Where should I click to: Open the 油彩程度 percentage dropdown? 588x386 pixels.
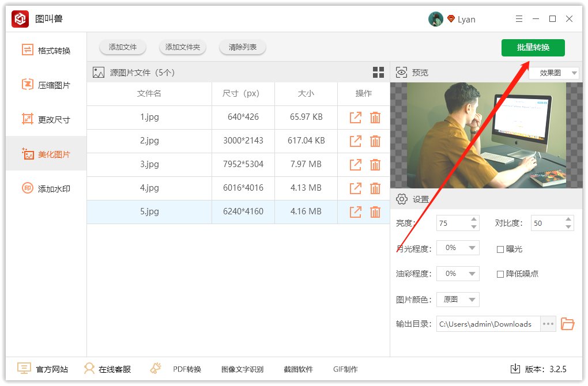[458, 274]
